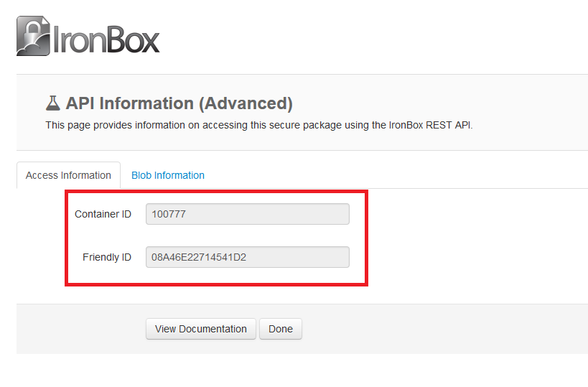Open View Documentation
Screen dimensions: 588x387
point(200,329)
